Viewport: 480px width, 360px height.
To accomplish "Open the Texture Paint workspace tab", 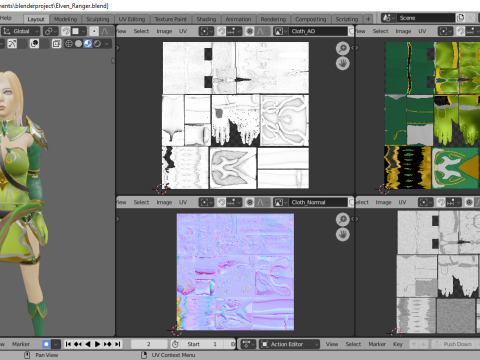I will (x=171, y=19).
